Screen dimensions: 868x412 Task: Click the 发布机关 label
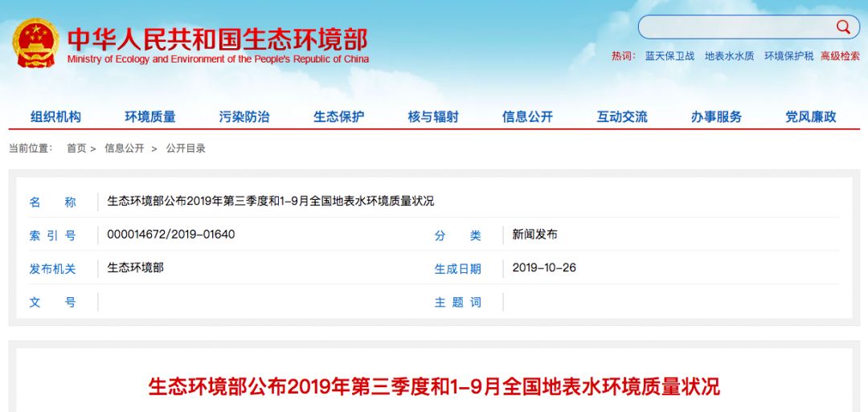coord(52,269)
